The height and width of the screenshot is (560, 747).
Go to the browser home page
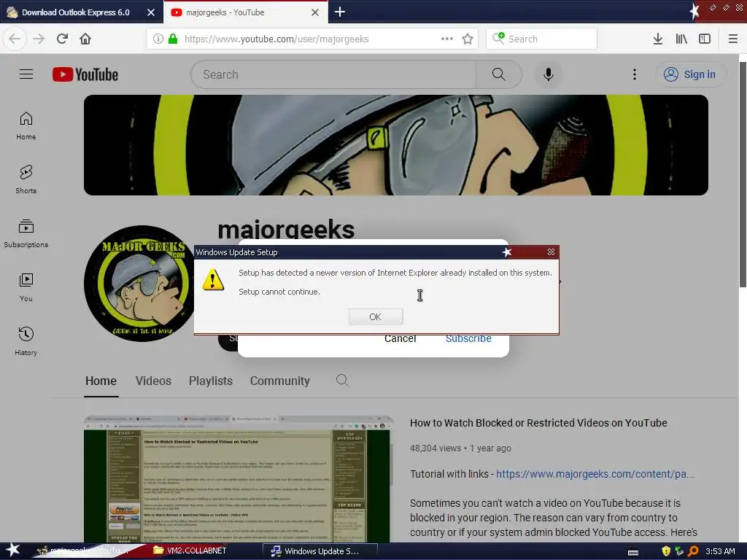85,39
